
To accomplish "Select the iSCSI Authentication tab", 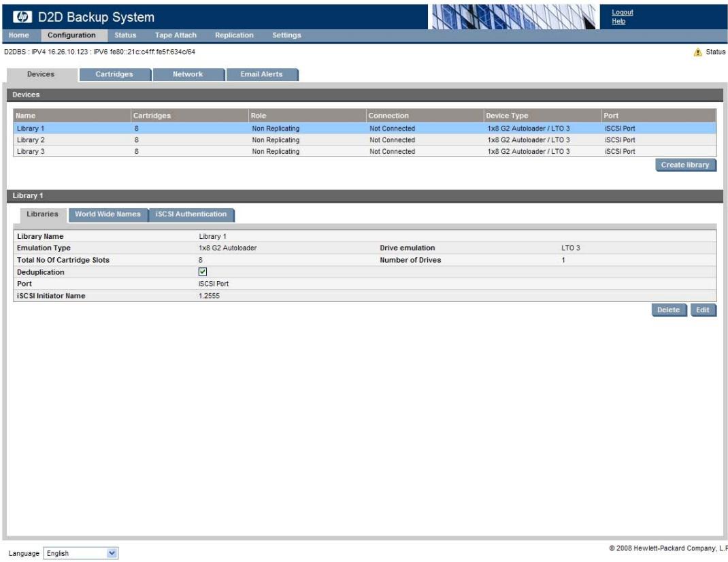I will 191,214.
